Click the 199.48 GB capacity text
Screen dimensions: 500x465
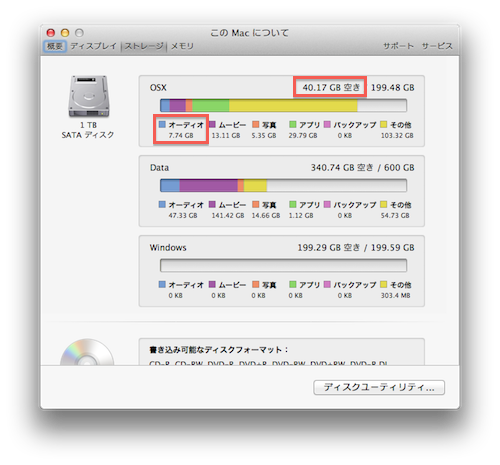(x=393, y=88)
